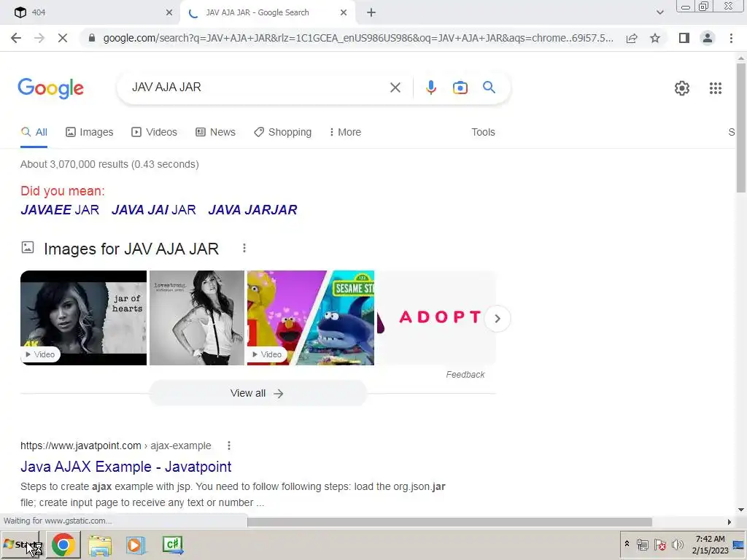Send Feedback on images

point(465,375)
